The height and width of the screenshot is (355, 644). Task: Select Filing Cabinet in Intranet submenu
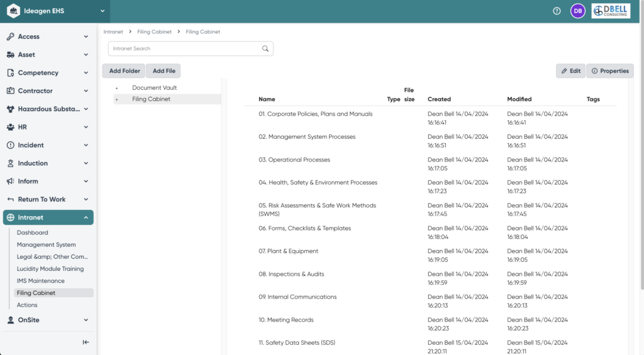pyautogui.click(x=53, y=293)
